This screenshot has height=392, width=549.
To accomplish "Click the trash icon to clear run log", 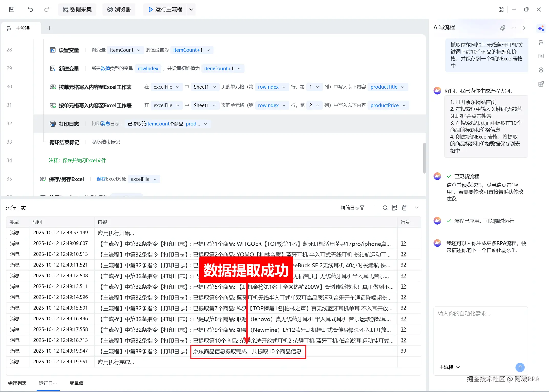I will [x=404, y=208].
